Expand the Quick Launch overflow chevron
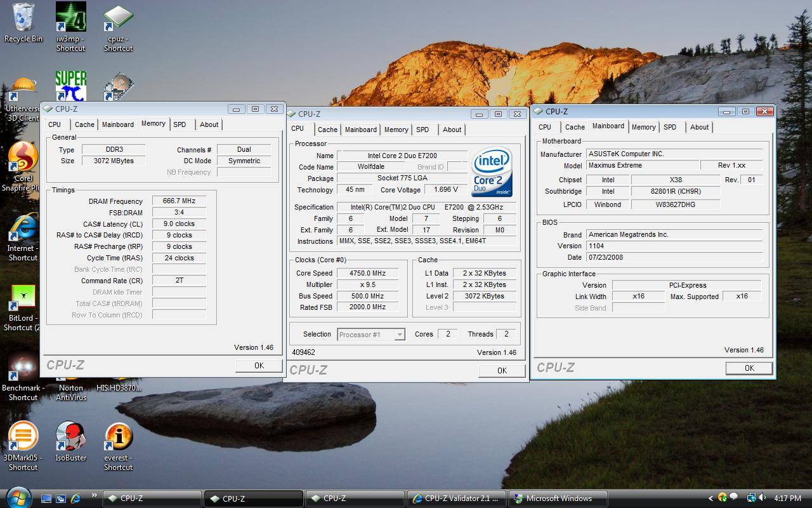The image size is (812, 508). [95, 495]
